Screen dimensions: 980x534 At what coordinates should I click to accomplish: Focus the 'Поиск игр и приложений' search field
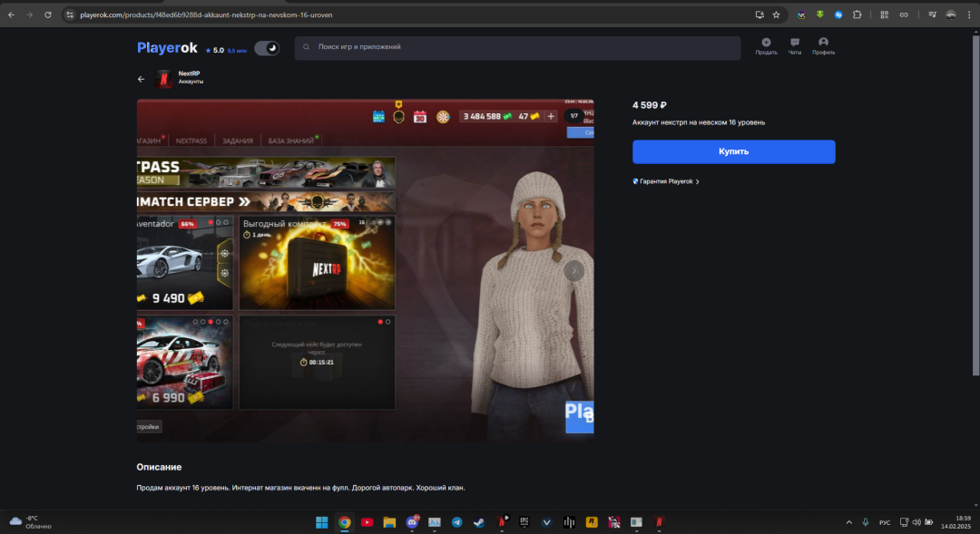[517, 47]
